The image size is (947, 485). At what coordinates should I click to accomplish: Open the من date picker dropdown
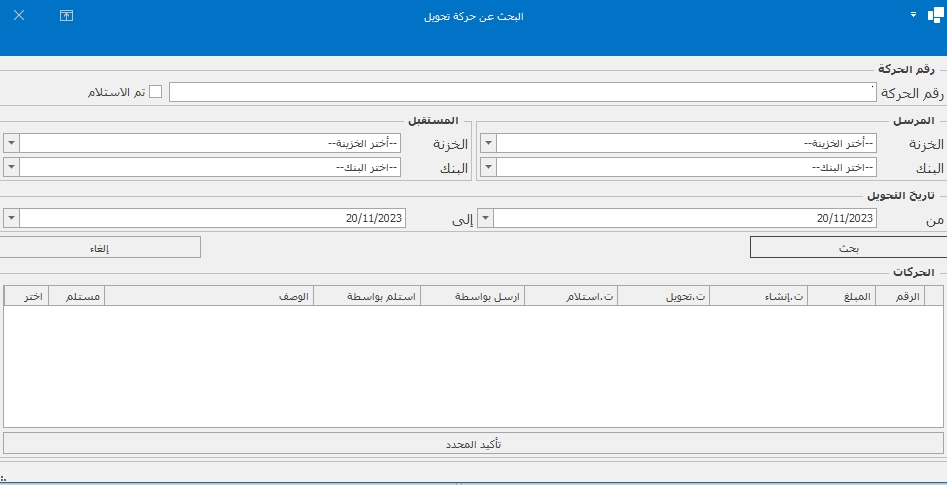point(485,218)
